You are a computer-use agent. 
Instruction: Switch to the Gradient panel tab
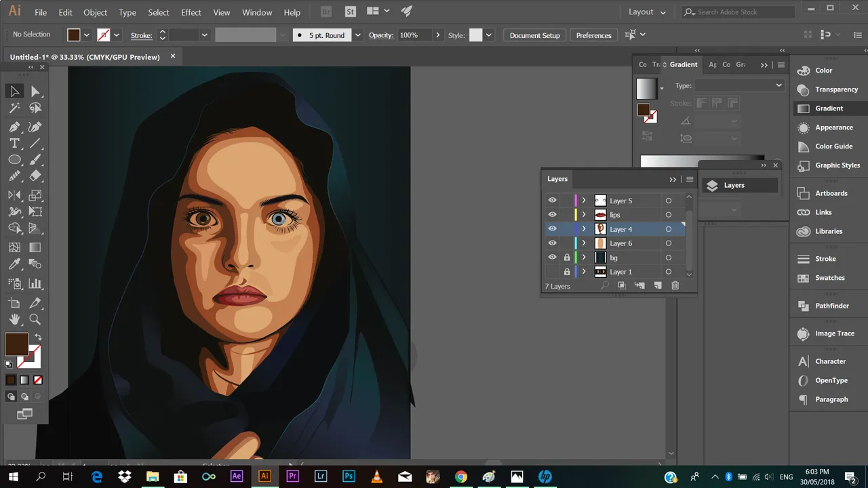(684, 64)
